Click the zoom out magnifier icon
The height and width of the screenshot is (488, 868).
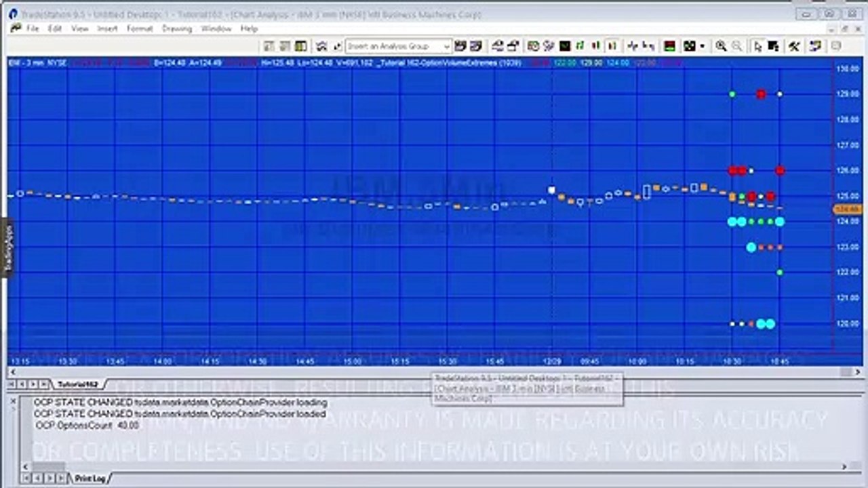click(x=736, y=46)
